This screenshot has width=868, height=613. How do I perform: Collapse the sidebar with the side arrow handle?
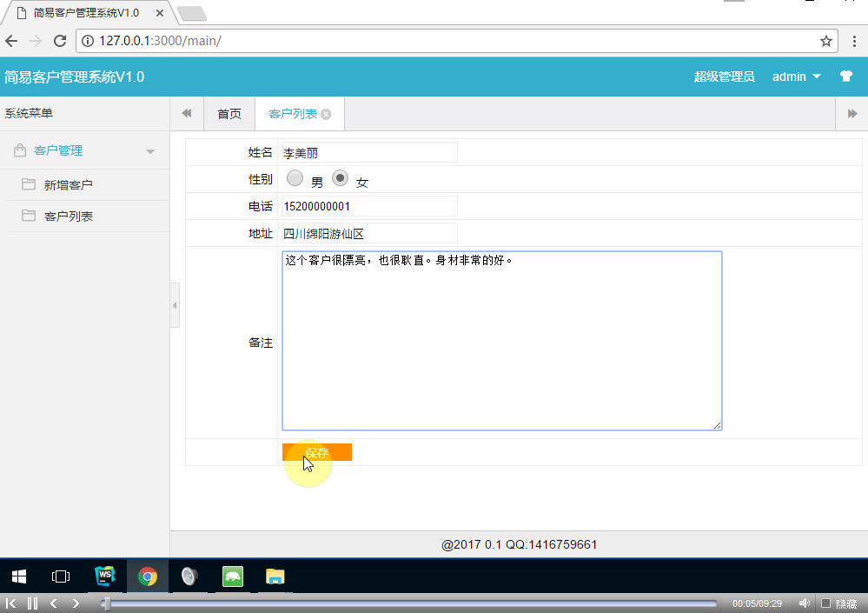point(175,305)
